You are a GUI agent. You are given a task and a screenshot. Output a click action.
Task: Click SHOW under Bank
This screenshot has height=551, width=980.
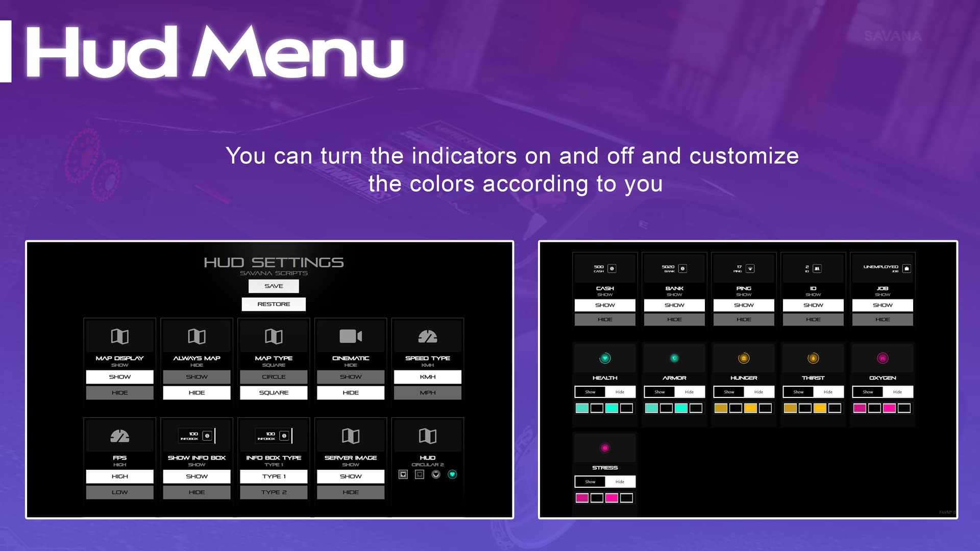pos(674,305)
